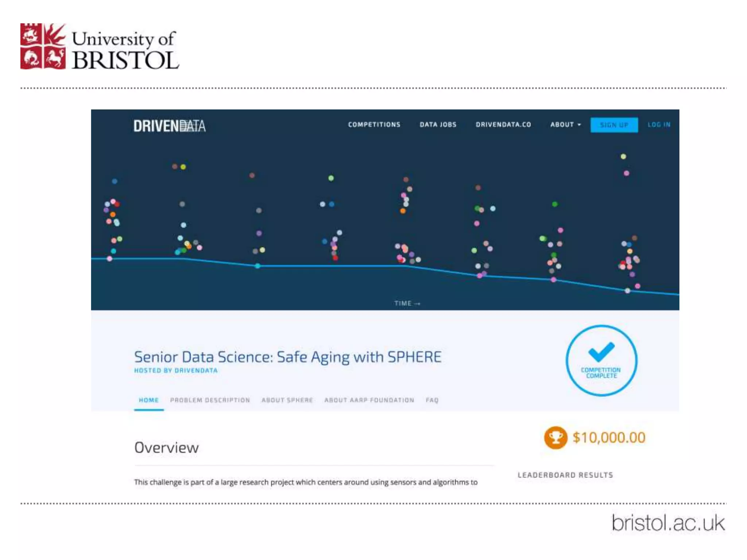This screenshot has width=747, height=560.
Task: Go to DRIVENDATA.CO nav link
Action: 503,125
